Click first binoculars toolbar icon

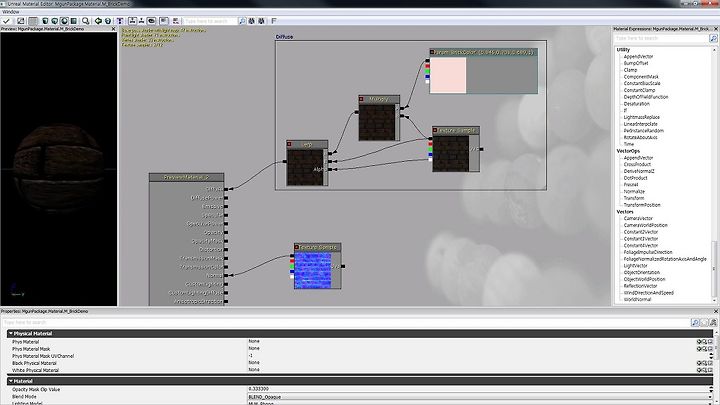pos(252,21)
